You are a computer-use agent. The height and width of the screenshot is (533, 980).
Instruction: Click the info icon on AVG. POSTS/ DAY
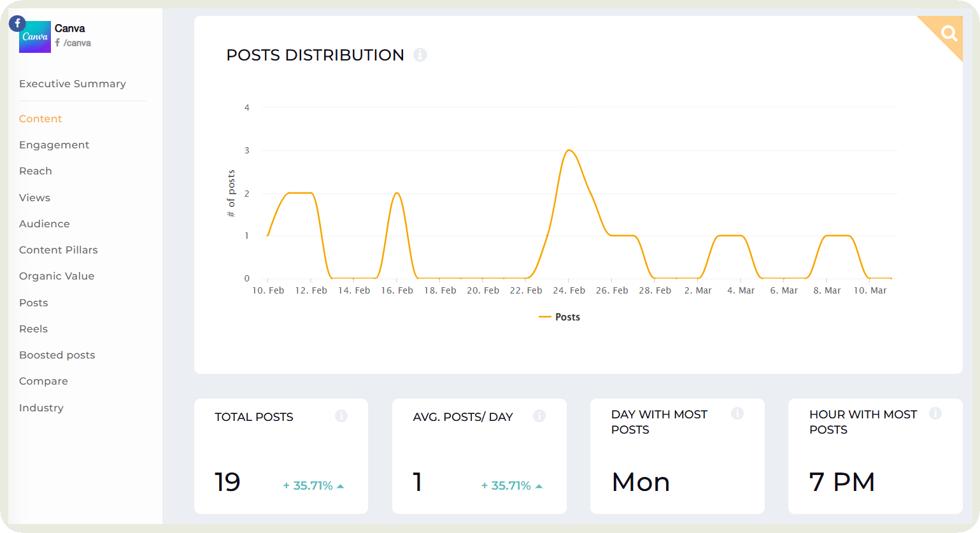pyautogui.click(x=539, y=416)
